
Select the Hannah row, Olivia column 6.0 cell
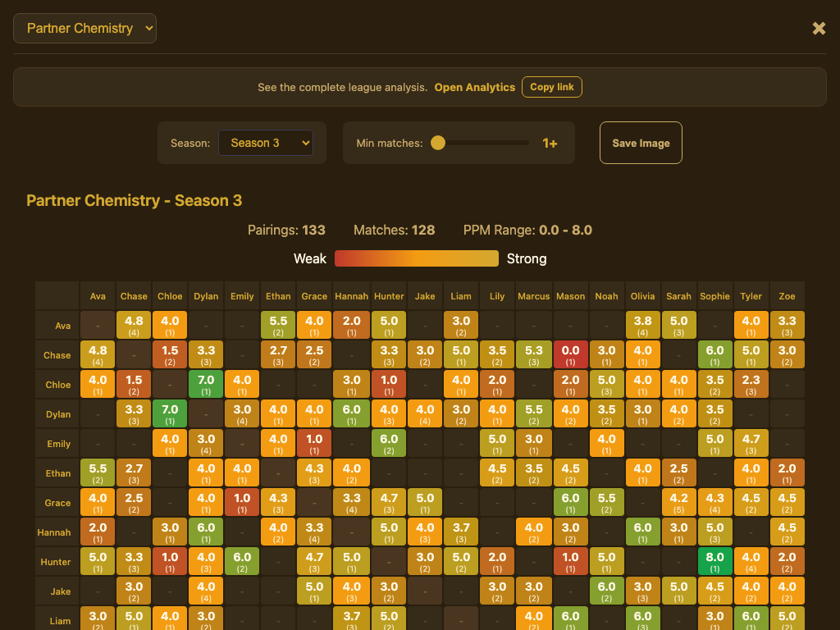643,532
